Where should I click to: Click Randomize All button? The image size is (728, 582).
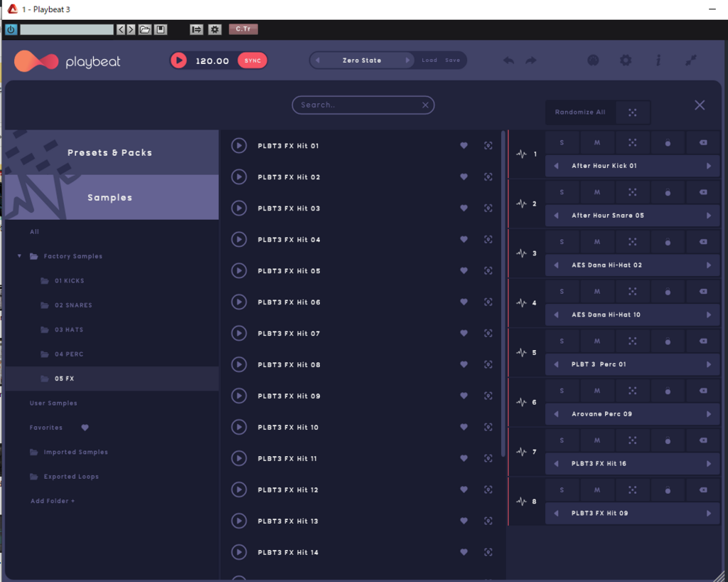click(x=580, y=112)
